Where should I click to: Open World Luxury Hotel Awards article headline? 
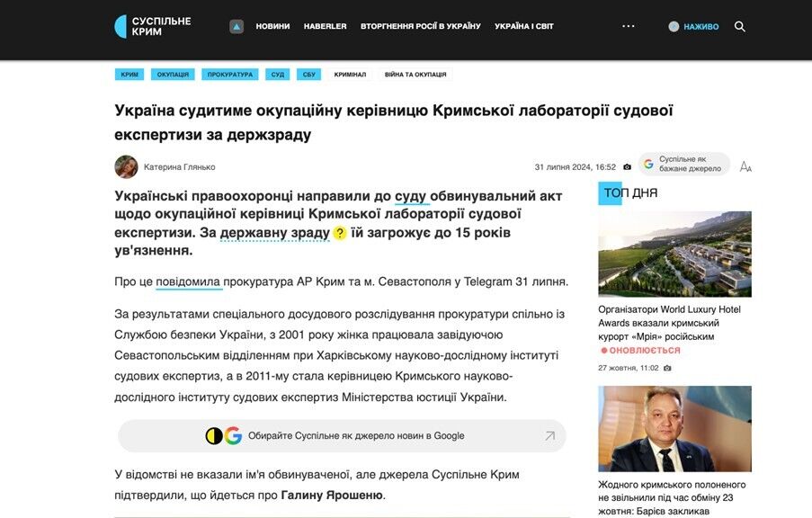pyautogui.click(x=670, y=323)
